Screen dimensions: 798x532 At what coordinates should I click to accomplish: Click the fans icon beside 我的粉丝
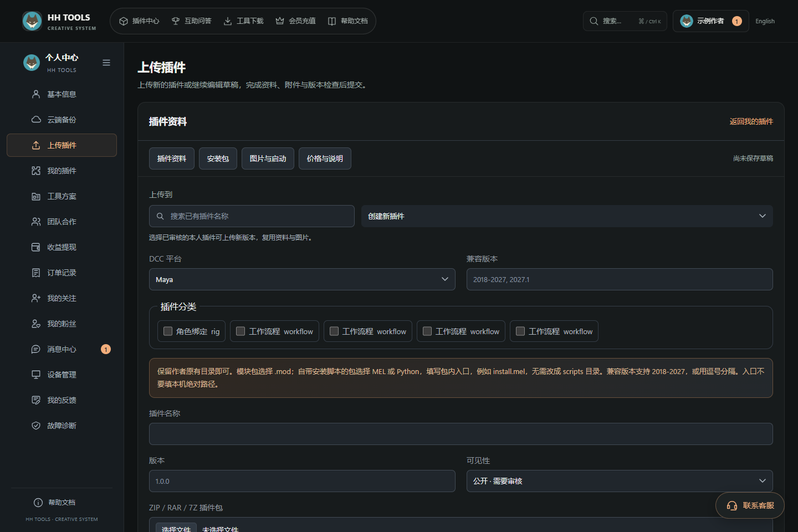(36, 324)
